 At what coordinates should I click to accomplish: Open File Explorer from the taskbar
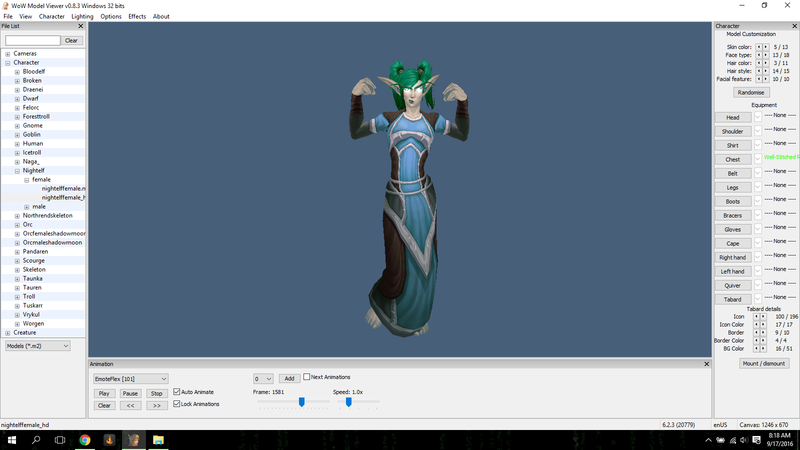158,440
